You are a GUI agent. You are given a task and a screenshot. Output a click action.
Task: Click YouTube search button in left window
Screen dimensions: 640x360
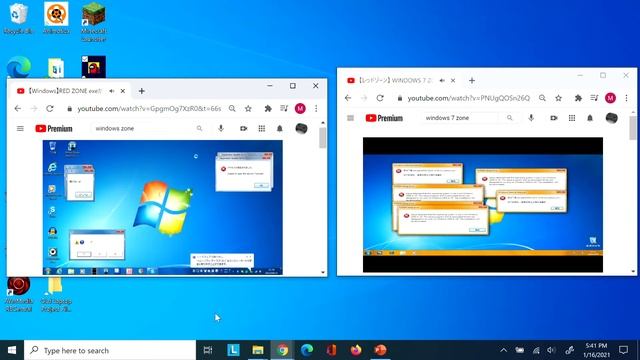click(199, 129)
